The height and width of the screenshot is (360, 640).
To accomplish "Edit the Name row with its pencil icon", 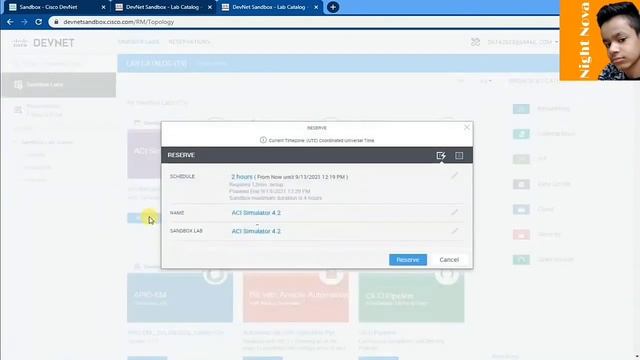I will tap(454, 212).
